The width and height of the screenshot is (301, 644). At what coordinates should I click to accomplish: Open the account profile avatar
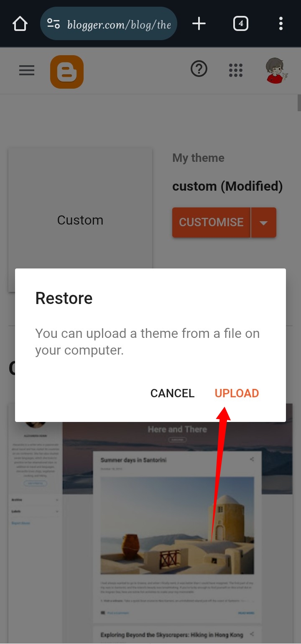coord(276,71)
